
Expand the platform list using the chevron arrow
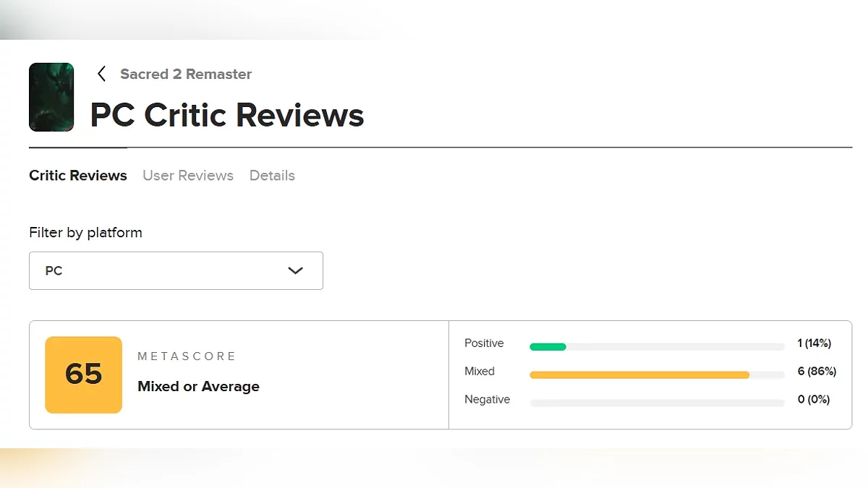pyautogui.click(x=295, y=270)
